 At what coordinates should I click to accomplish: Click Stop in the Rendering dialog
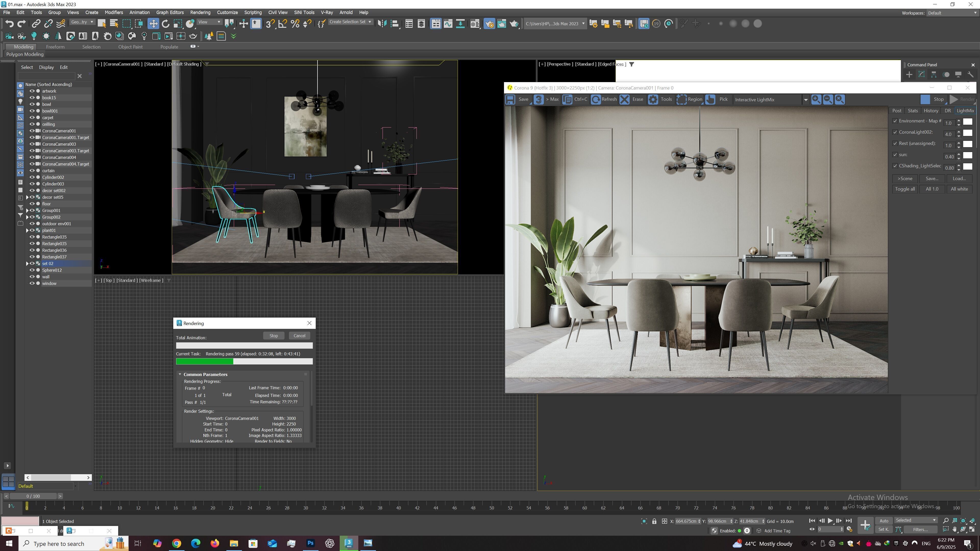[274, 336]
